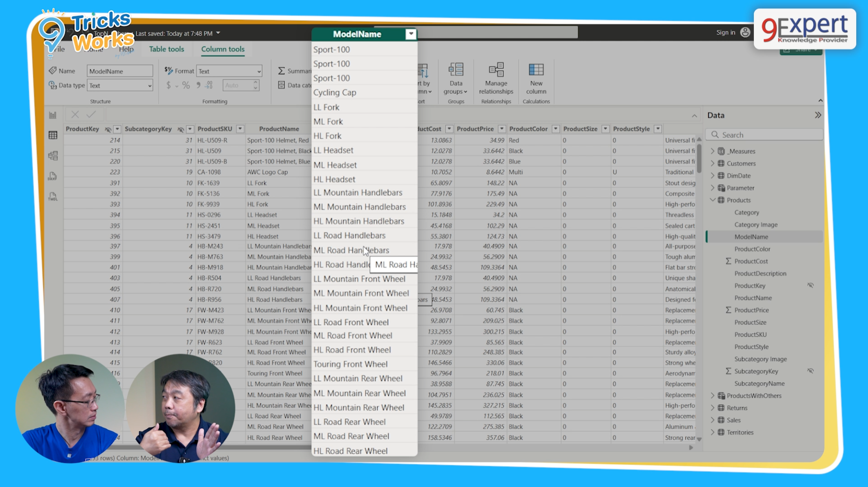Screen dimensions: 868x487
Task: Open the TMDL view
Action: tap(52, 196)
